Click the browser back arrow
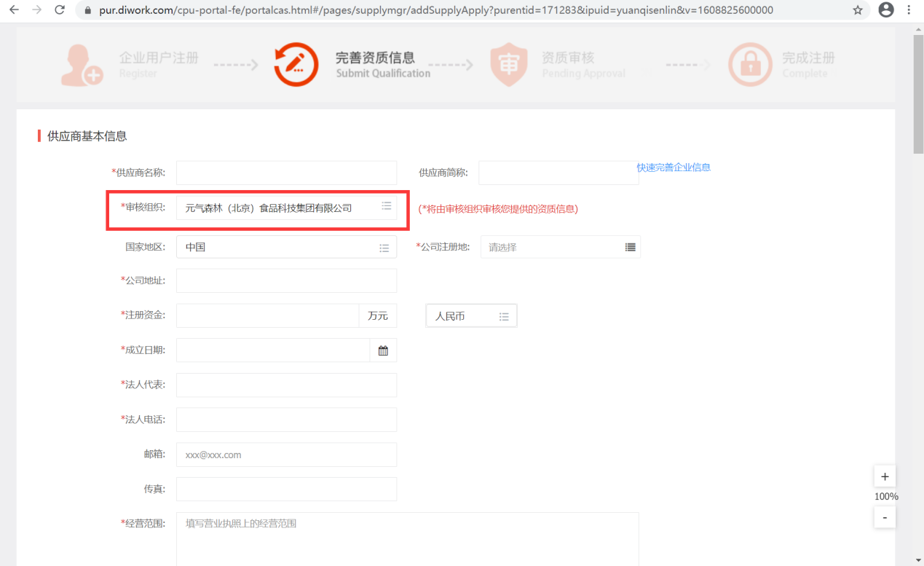The width and height of the screenshot is (924, 566). [14, 10]
